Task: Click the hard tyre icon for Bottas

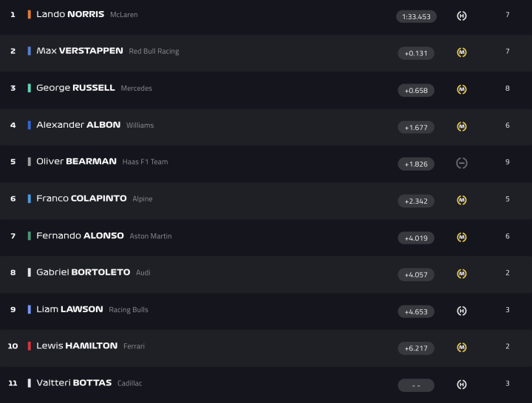Action: (462, 385)
